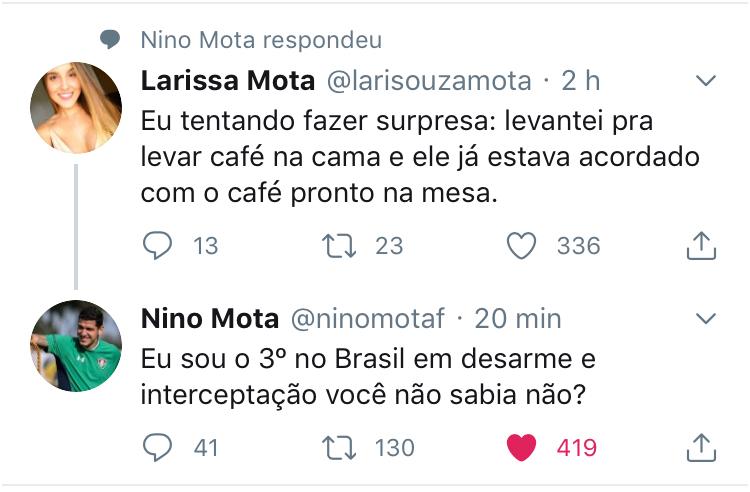Visit the @ninomotaf handle

368,318
